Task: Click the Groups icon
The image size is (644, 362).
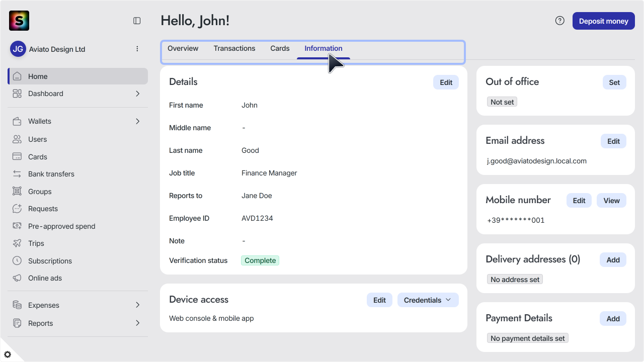Action: [17, 192]
